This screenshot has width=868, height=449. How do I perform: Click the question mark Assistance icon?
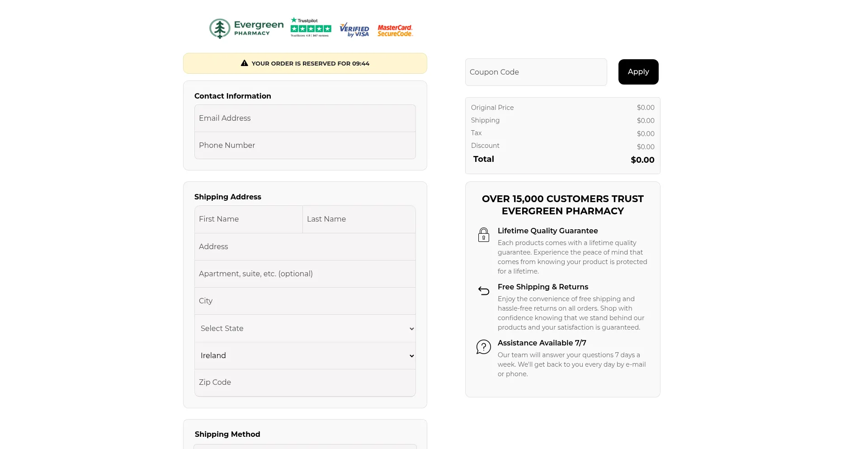click(x=484, y=347)
